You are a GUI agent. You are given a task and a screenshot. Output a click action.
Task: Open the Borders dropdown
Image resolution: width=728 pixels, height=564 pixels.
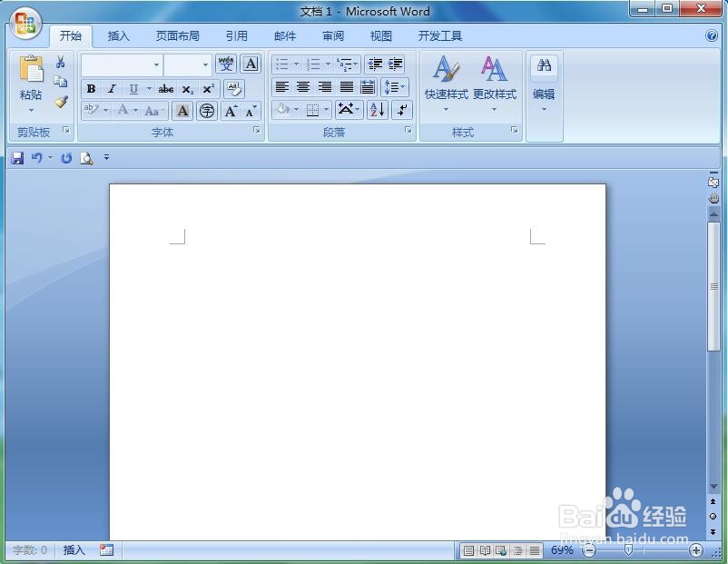[327, 110]
